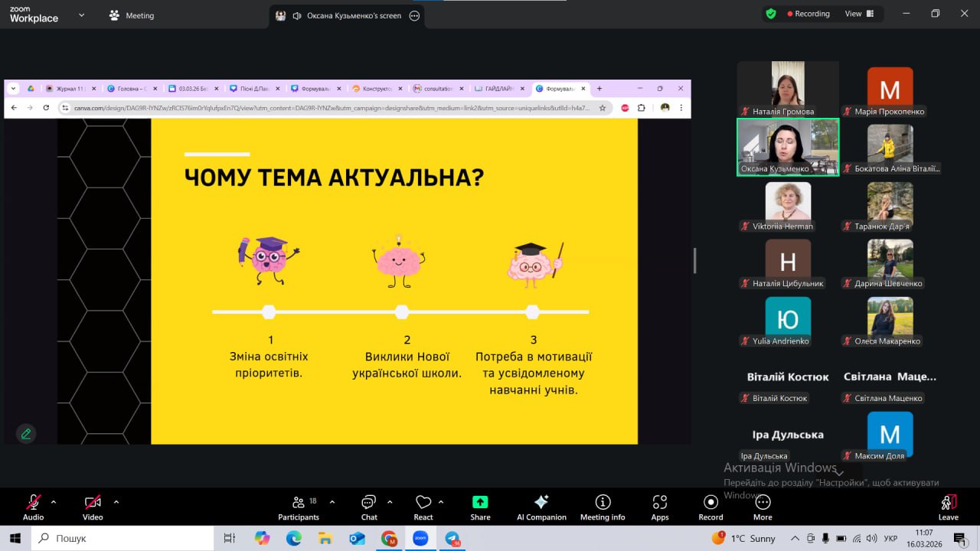Open the Participants panel

point(298,507)
